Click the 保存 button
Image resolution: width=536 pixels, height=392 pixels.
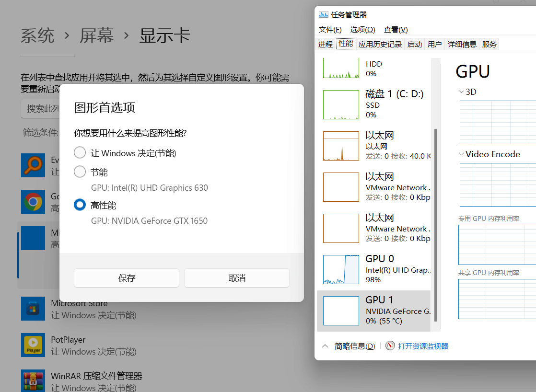tap(127, 278)
